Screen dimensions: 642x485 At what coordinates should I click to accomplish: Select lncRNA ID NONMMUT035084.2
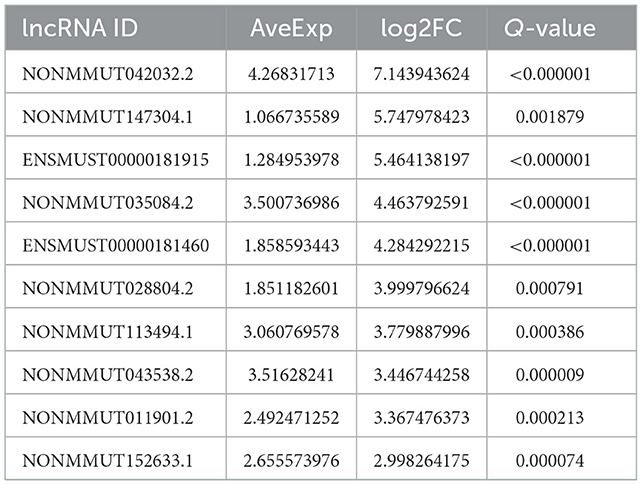pos(108,203)
